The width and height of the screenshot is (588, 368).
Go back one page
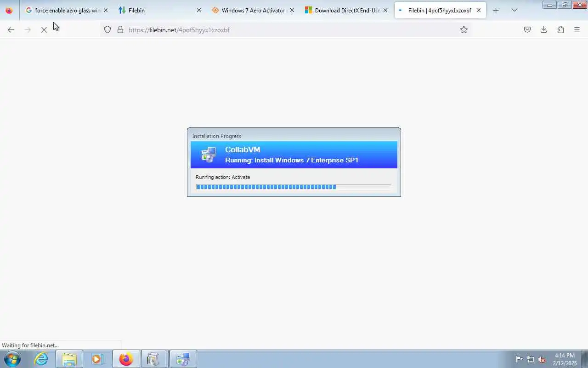coord(11,30)
